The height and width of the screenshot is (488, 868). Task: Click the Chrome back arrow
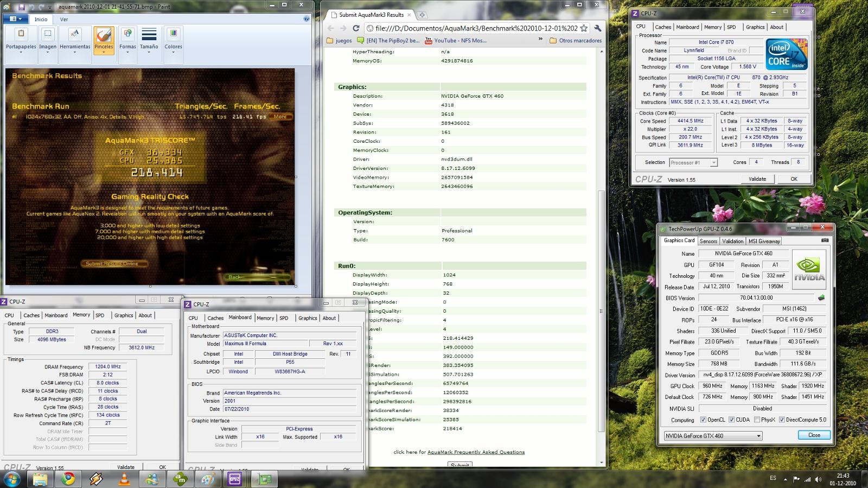(330, 28)
